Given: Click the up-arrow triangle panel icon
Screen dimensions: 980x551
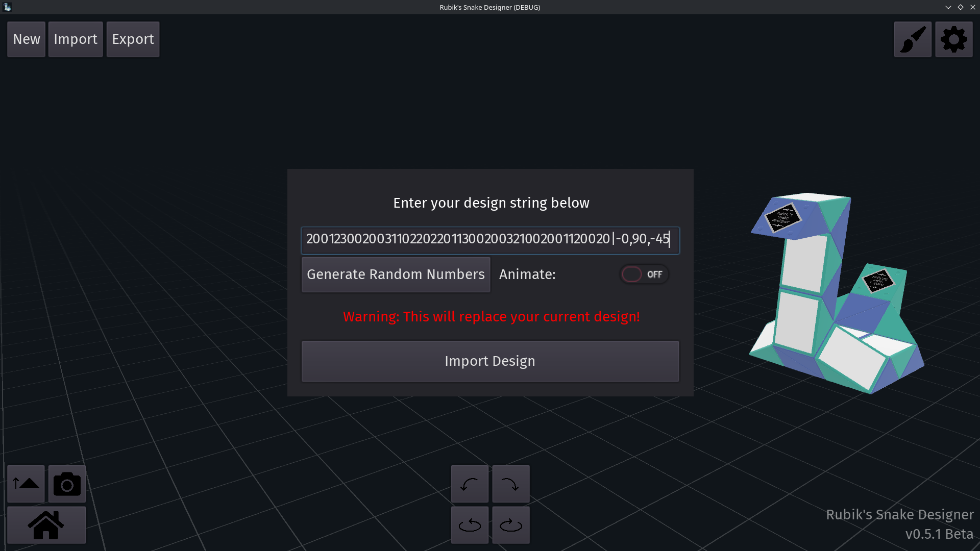Looking at the screenshot, I should coord(26,484).
